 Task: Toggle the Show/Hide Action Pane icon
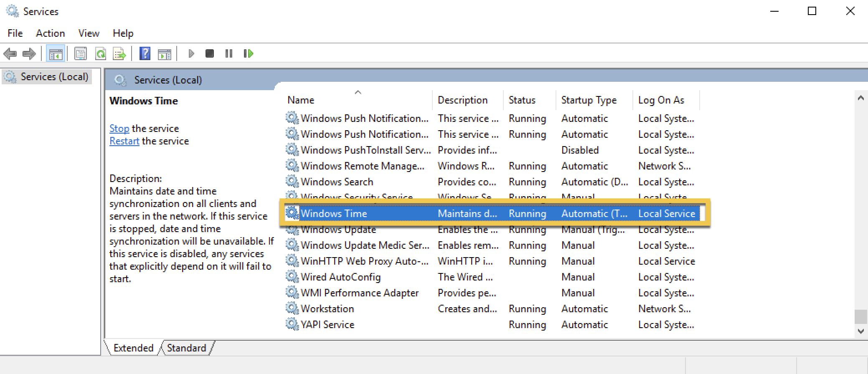pos(165,54)
